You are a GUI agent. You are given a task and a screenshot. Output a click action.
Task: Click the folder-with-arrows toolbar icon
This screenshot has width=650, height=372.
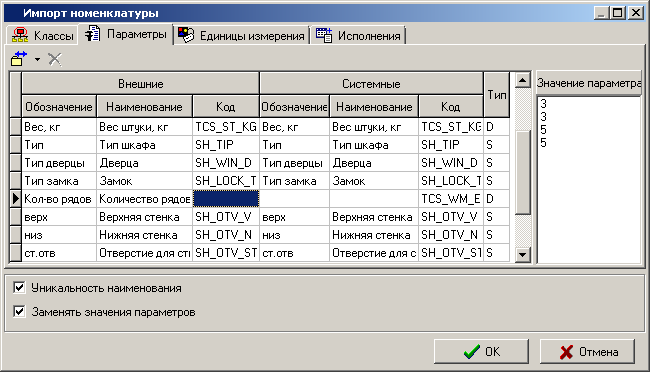point(19,59)
